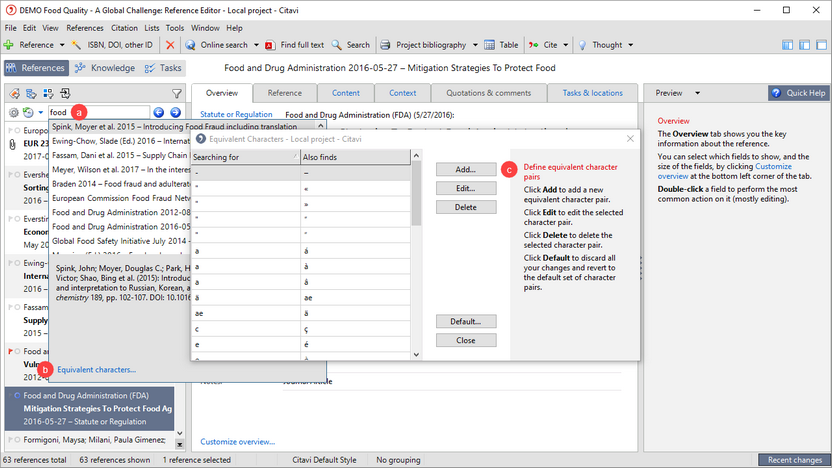
Task: Expand the Thought dropdown arrow
Action: 631,45
